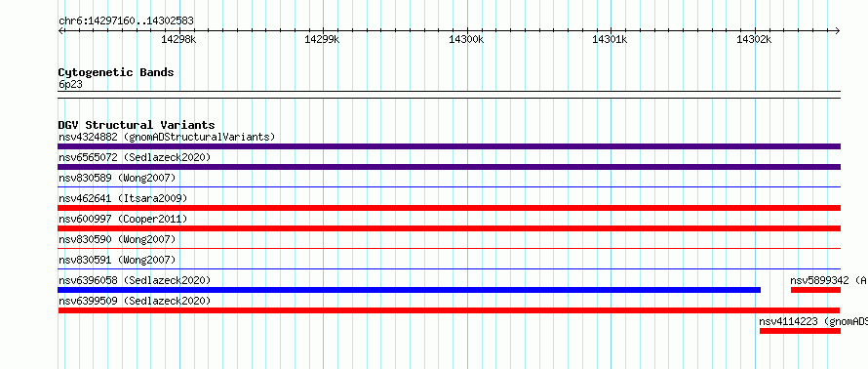Select the red nsv600997 variant bar
868x369 pixels.
[x=449, y=228]
